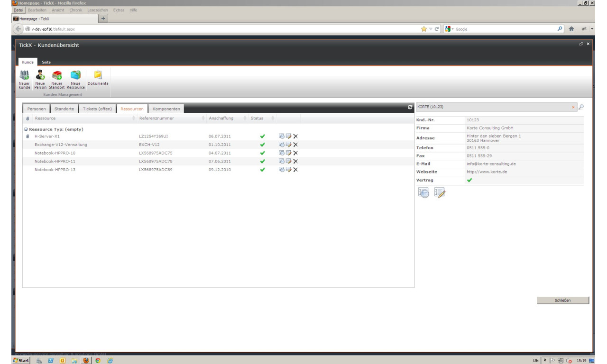
Task: Clear the KORTE customer field with the X
Action: pyautogui.click(x=573, y=108)
